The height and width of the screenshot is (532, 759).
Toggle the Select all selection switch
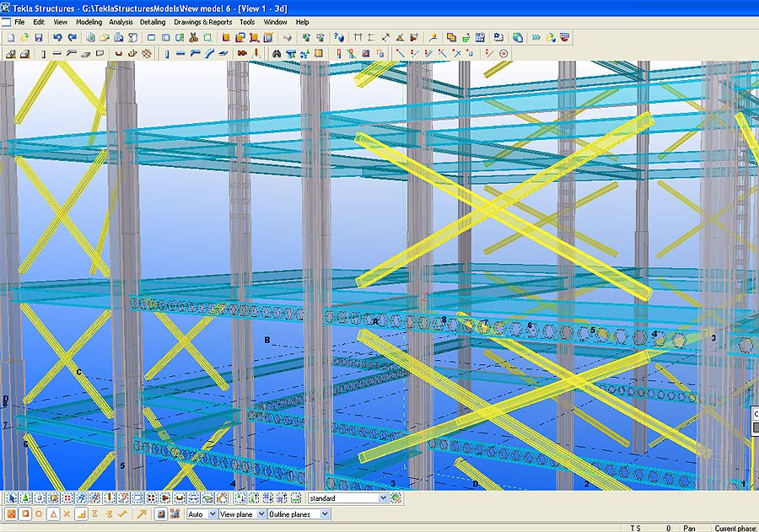[x=9, y=498]
